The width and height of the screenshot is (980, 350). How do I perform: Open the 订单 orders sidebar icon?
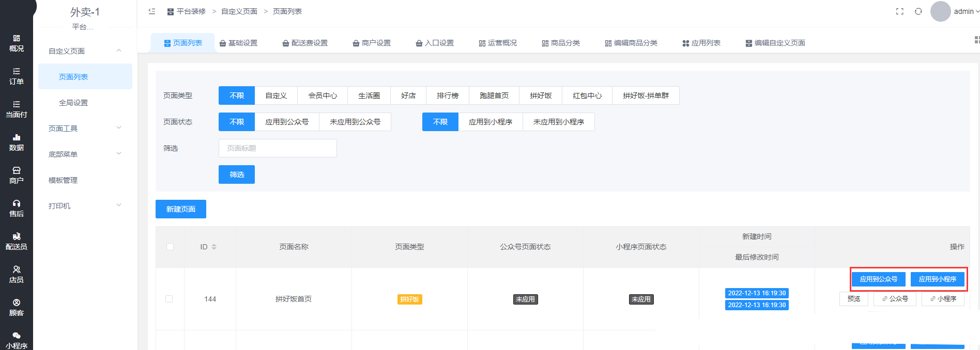(17, 76)
